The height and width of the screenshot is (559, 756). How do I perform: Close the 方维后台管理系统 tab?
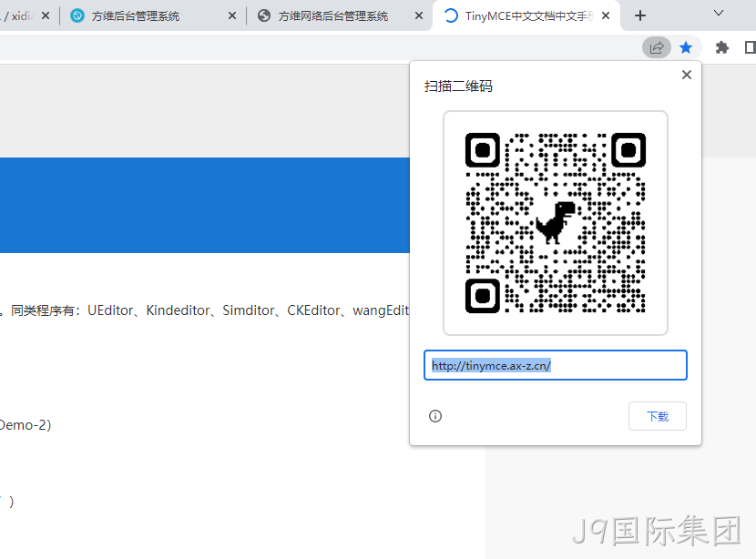[232, 15]
